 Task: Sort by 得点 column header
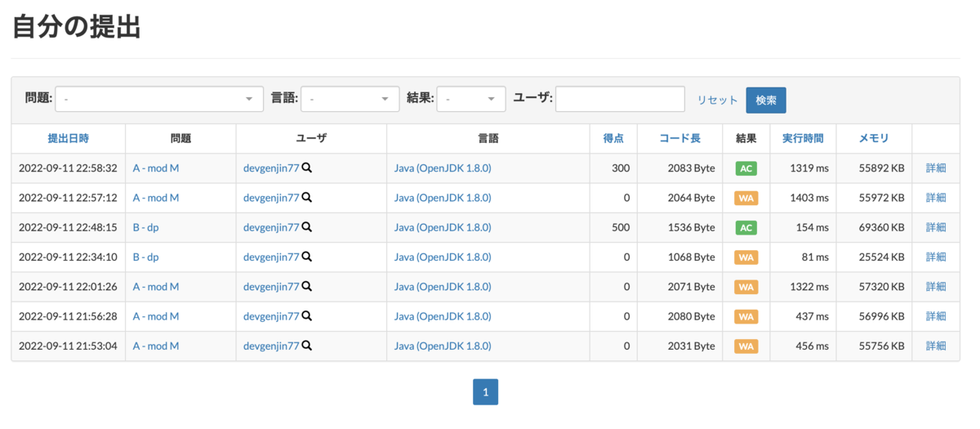(x=613, y=139)
